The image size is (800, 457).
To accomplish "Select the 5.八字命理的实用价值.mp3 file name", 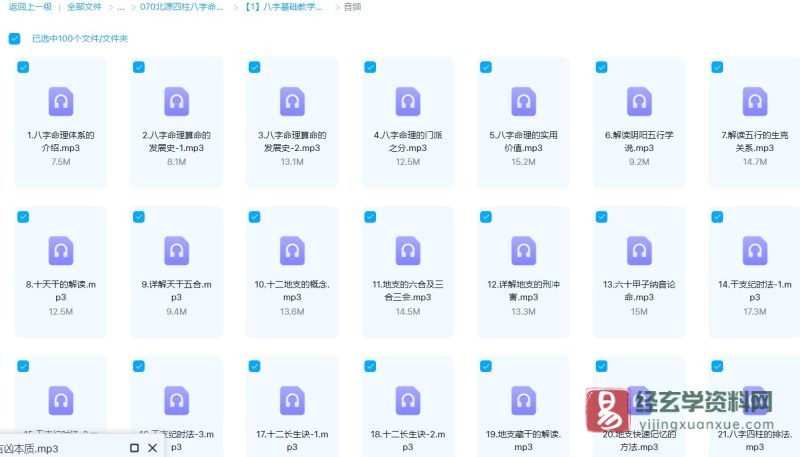I will 524,141.
